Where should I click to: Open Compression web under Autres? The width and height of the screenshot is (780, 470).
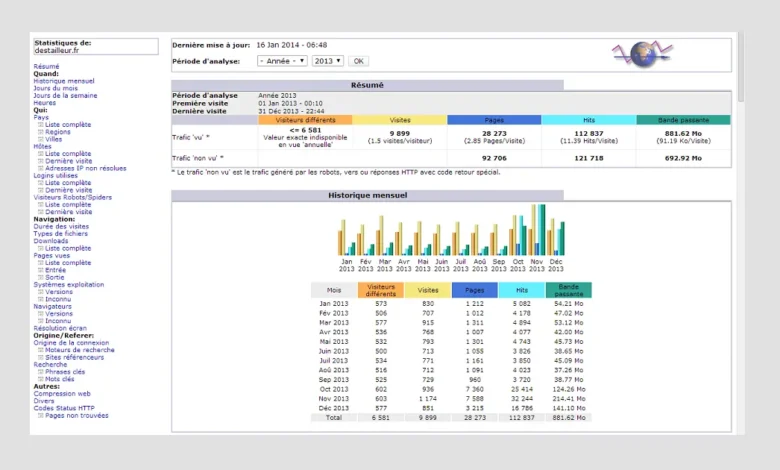tap(62, 393)
